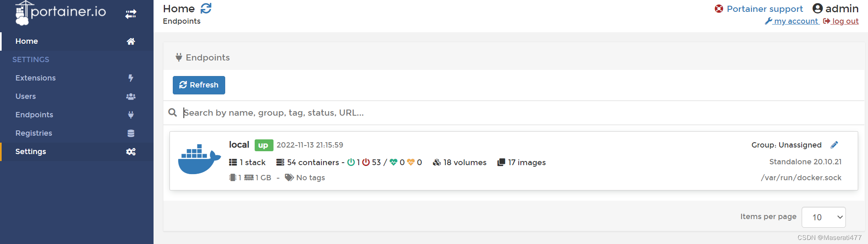Click the database icon beside Registries

coord(131,133)
